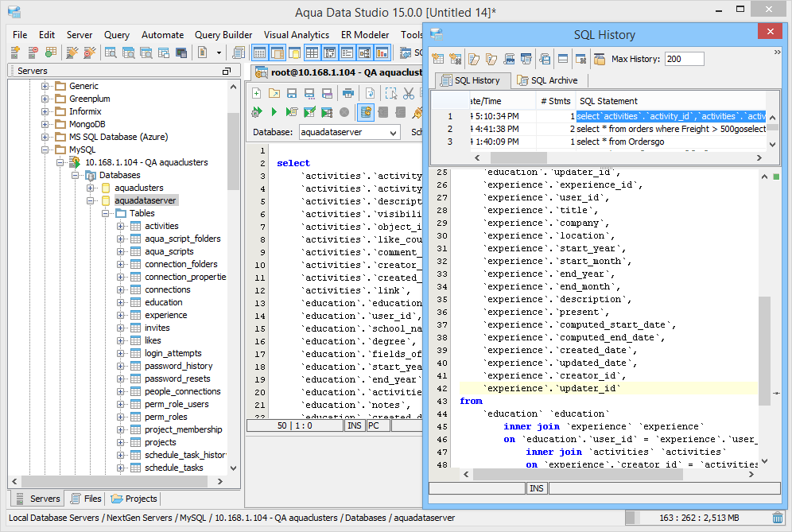Click the SQL Statement column header
792x532 pixels.
[670, 101]
